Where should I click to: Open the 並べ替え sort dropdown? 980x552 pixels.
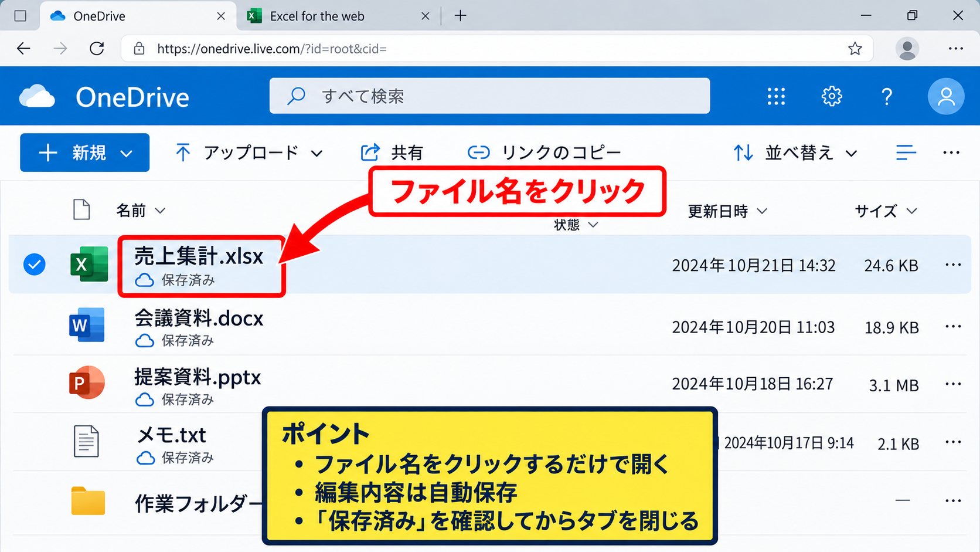pyautogui.click(x=795, y=153)
